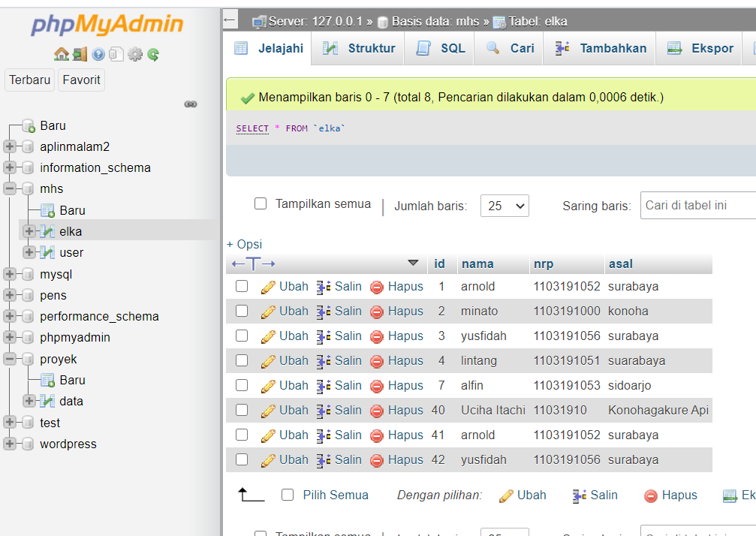The image size is (756, 536).
Task: Sort by the nrp column header
Action: click(544, 264)
